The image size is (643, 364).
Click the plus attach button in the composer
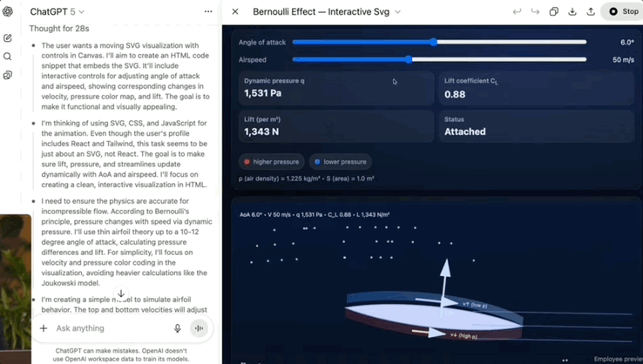(x=44, y=328)
